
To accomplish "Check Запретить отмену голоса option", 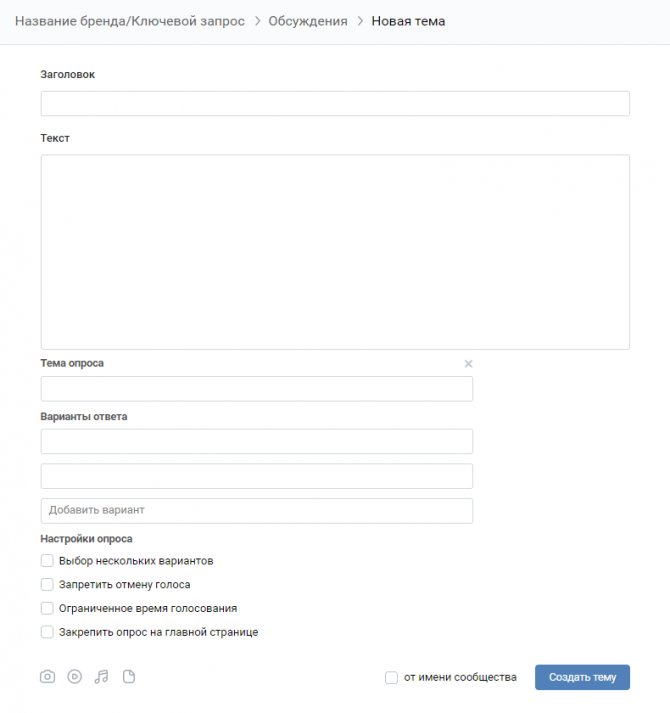I will pos(47,584).
